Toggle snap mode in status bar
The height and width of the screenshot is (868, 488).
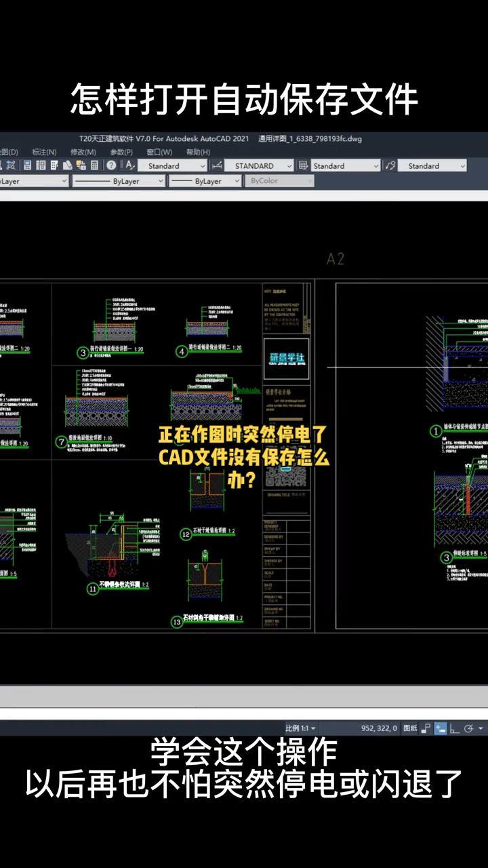[x=426, y=728]
